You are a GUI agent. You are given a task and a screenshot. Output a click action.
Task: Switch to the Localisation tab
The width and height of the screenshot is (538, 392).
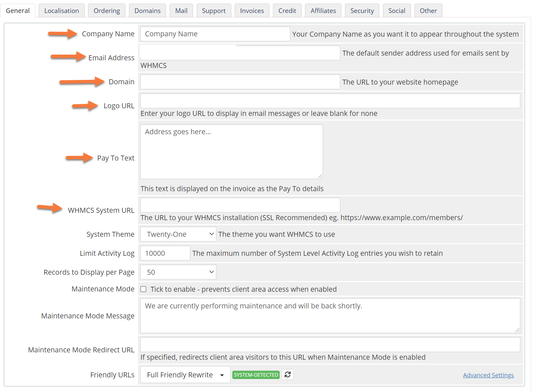tap(62, 11)
